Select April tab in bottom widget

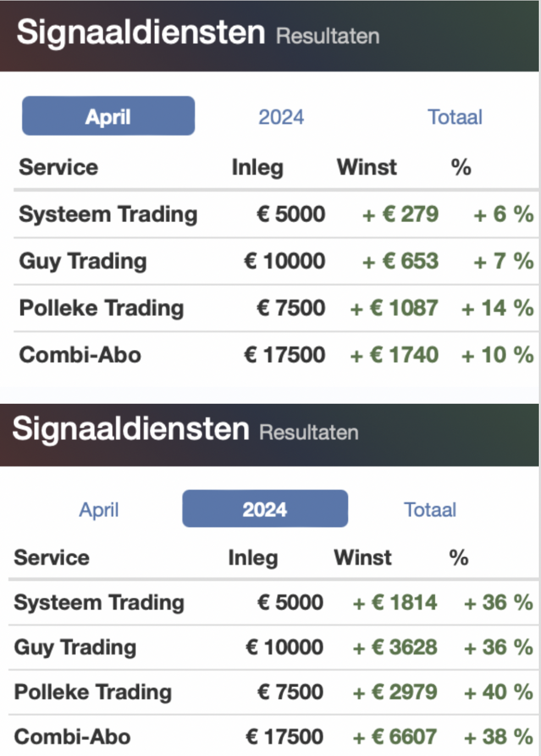[99, 510]
